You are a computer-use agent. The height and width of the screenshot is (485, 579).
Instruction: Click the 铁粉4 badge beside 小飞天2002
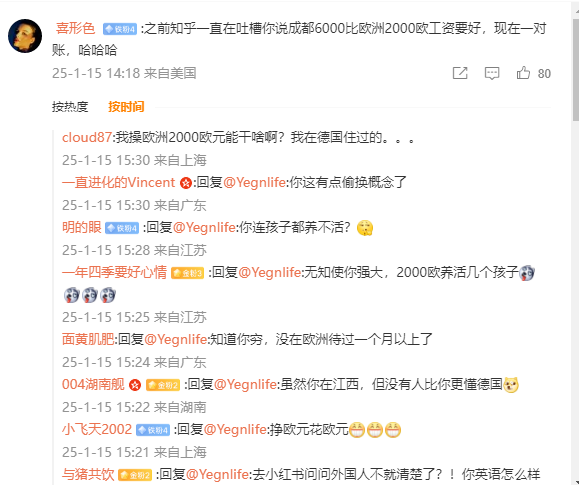pyautogui.click(x=153, y=430)
